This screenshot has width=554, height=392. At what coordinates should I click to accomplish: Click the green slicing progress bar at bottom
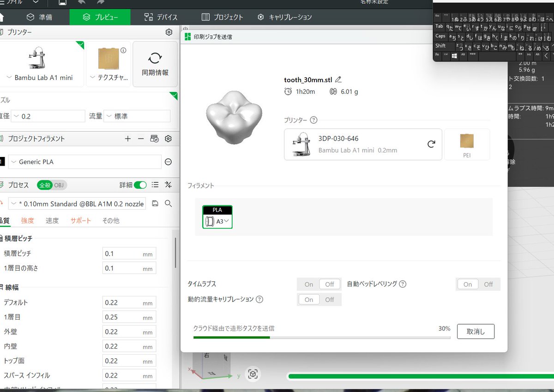[420, 376]
